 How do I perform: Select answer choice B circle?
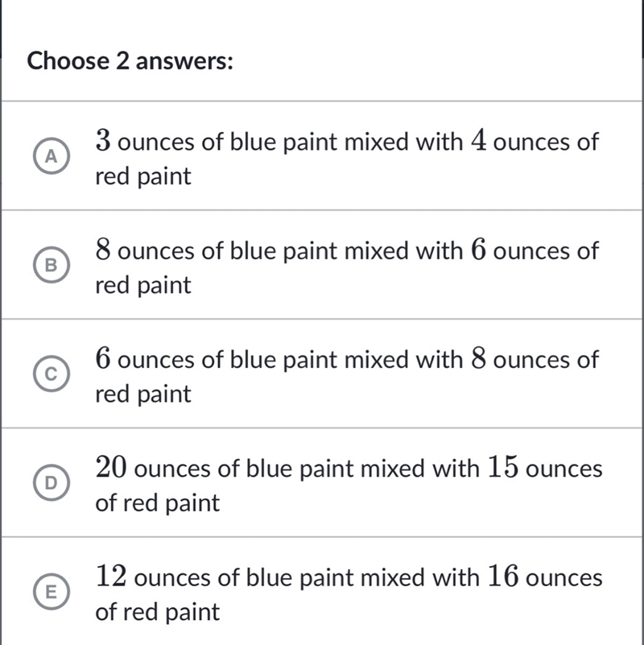coord(51,265)
